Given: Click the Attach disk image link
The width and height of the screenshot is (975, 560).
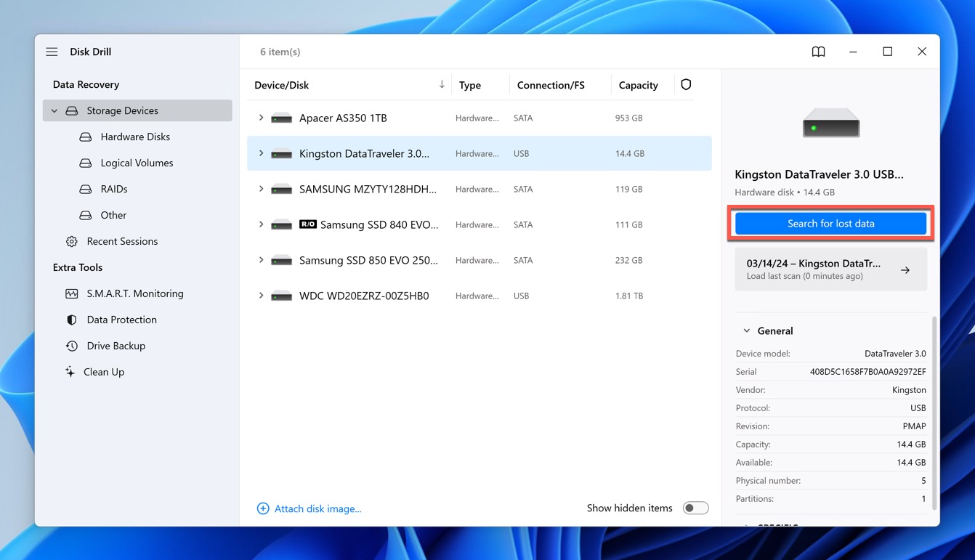Looking at the screenshot, I should 317,508.
